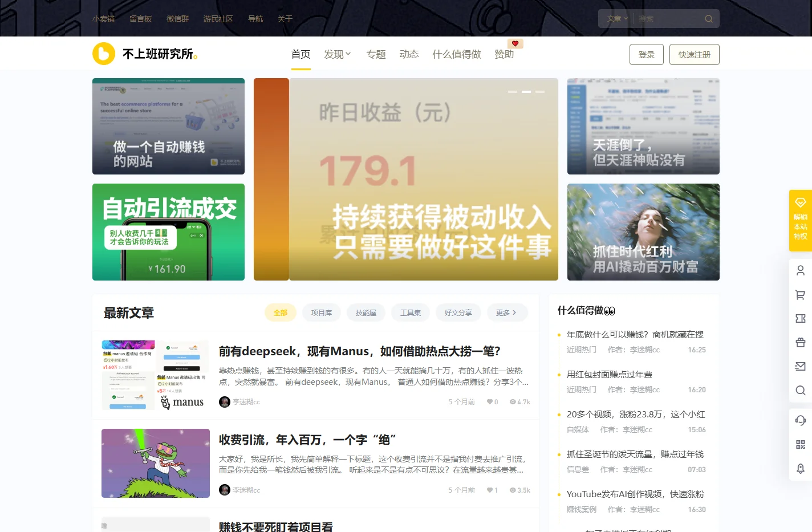812x532 pixels.
Task: Open the 抓住时代红利 banner card
Action: tap(643, 232)
